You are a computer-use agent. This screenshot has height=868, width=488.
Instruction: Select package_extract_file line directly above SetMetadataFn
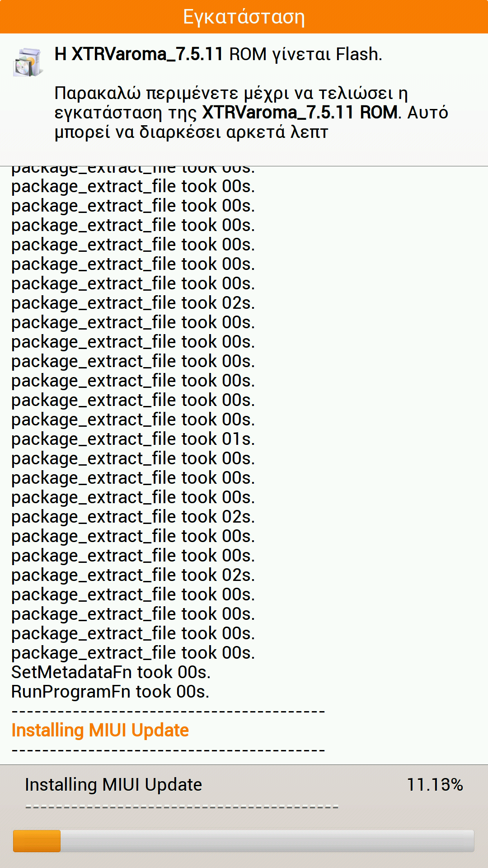pyautogui.click(x=133, y=653)
